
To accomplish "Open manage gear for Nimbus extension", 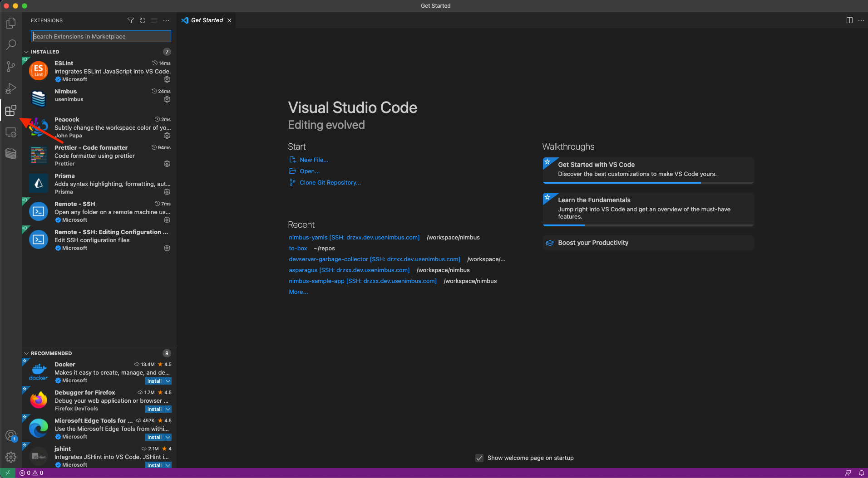I will (x=167, y=99).
